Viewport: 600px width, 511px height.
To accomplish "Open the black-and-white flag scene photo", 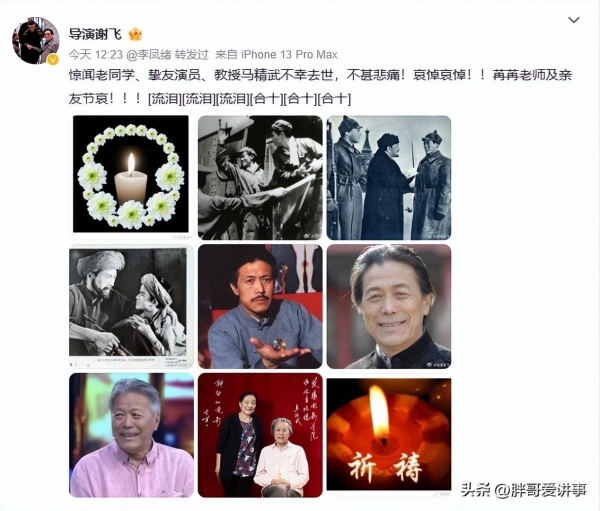I will 260,178.
